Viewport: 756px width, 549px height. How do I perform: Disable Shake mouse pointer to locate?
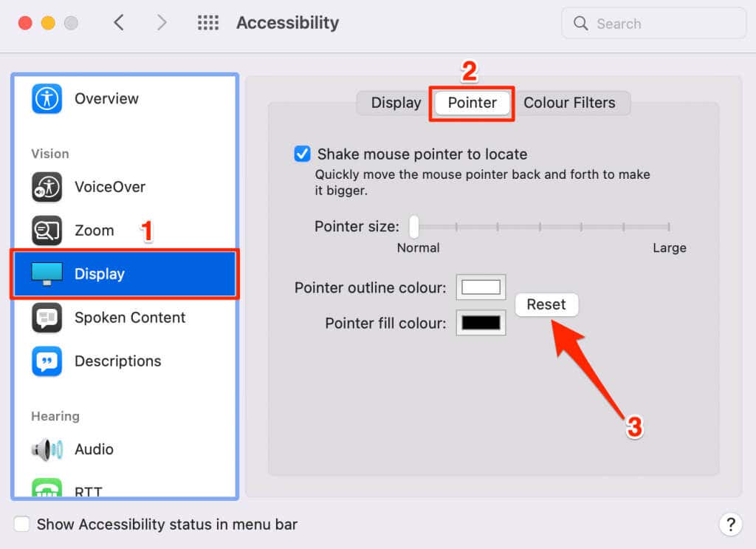302,154
